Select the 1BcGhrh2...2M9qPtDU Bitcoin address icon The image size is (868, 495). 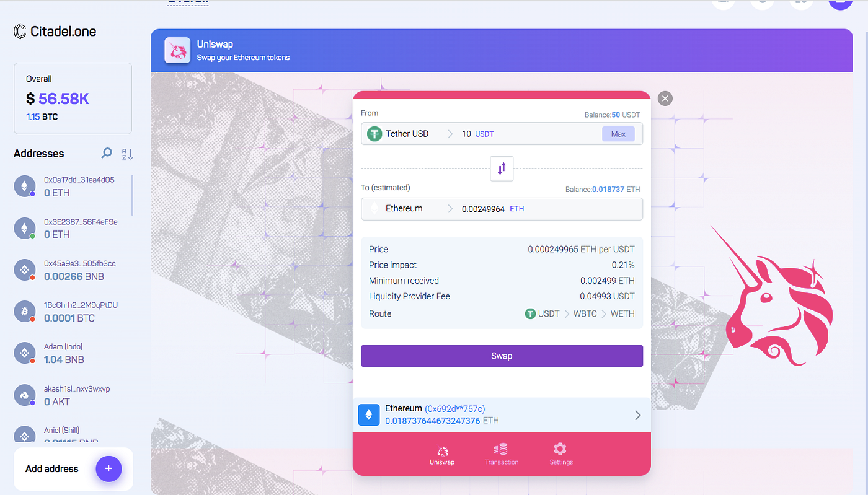[x=25, y=312]
